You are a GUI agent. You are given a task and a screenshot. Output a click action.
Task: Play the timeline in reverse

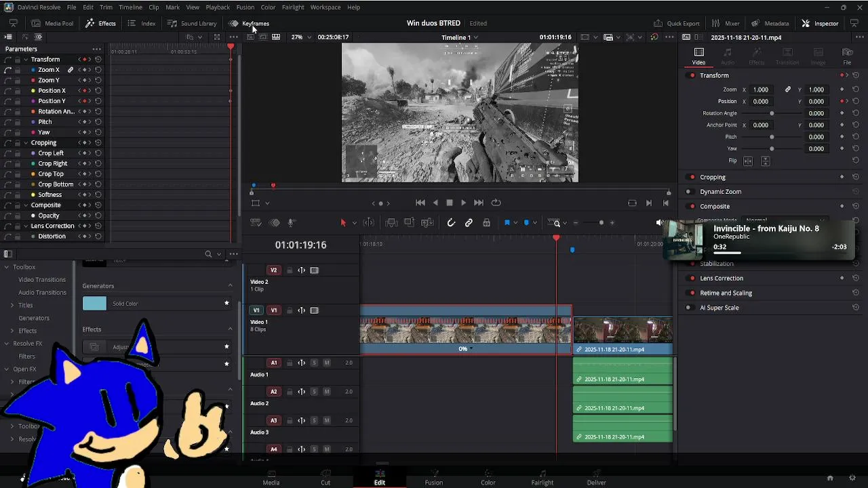[x=435, y=203]
